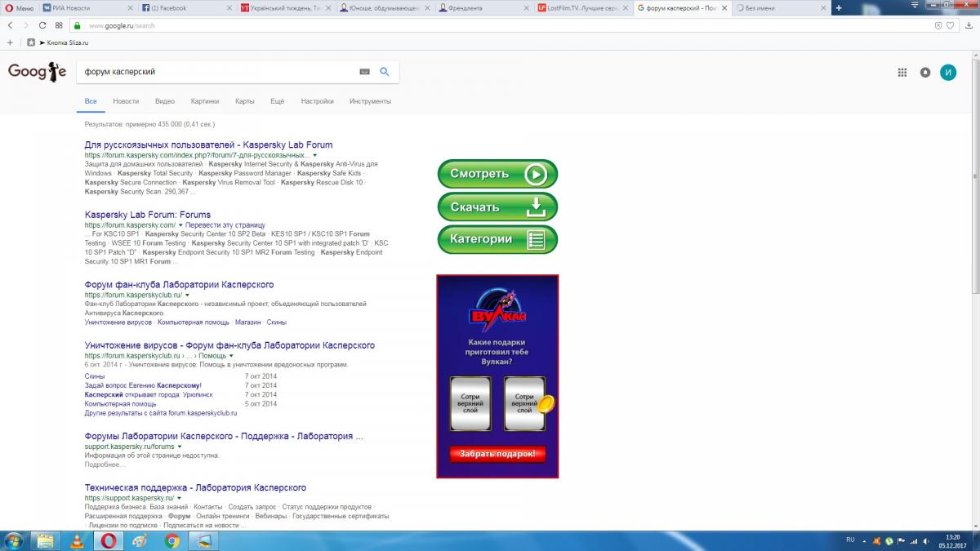Switch to the Український тиждень tab

click(x=286, y=8)
